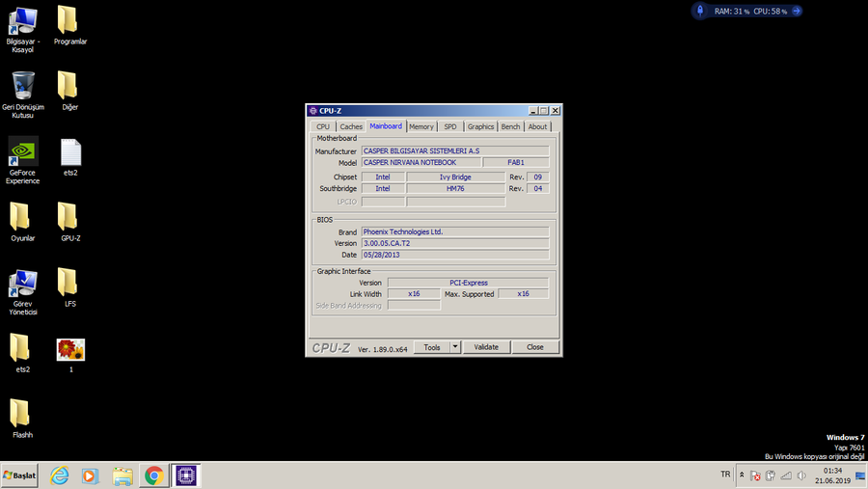This screenshot has height=489, width=868.
Task: Click the PCI-Express version field
Action: click(x=469, y=283)
